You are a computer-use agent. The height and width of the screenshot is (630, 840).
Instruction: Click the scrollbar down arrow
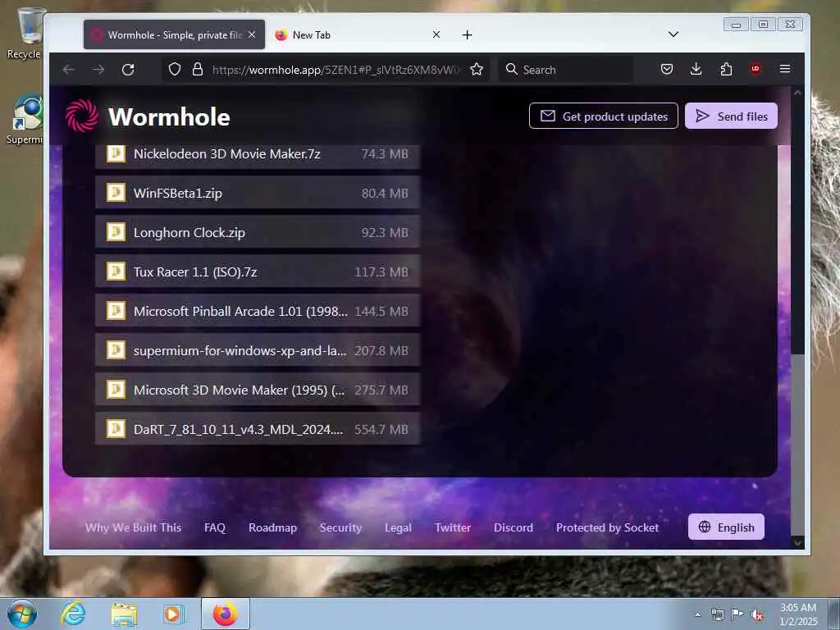pyautogui.click(x=797, y=542)
